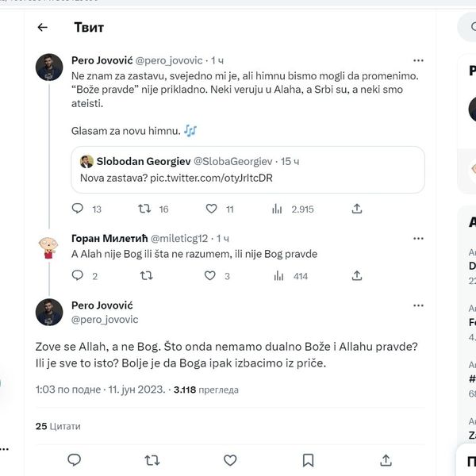
Task: Share Pero Jovović's first tweet
Action: (x=357, y=209)
